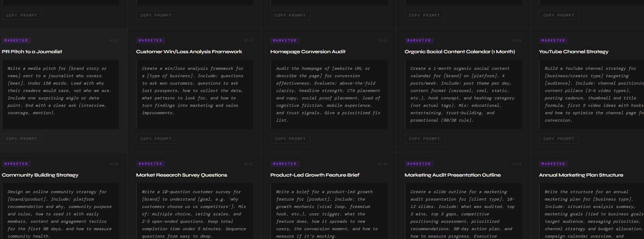Select Marketer tag on Customer Win/Loss card
This screenshot has height=239, width=644.
(x=151, y=41)
